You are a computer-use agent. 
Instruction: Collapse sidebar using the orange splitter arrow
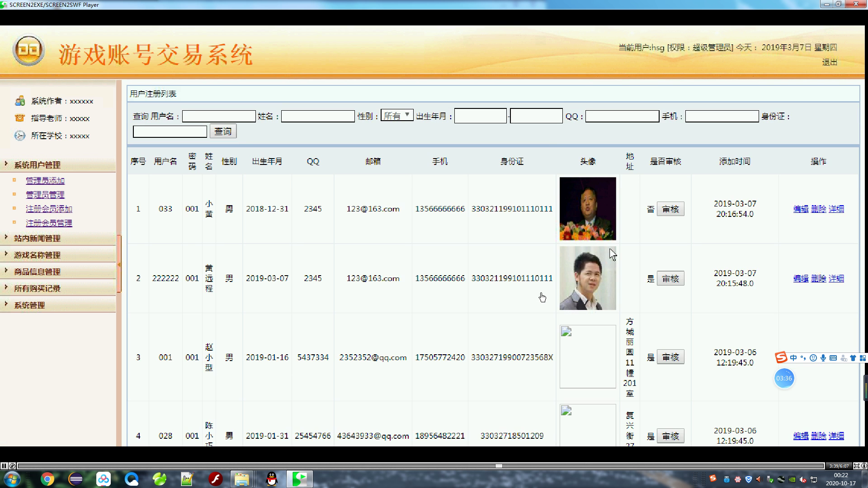tap(119, 264)
